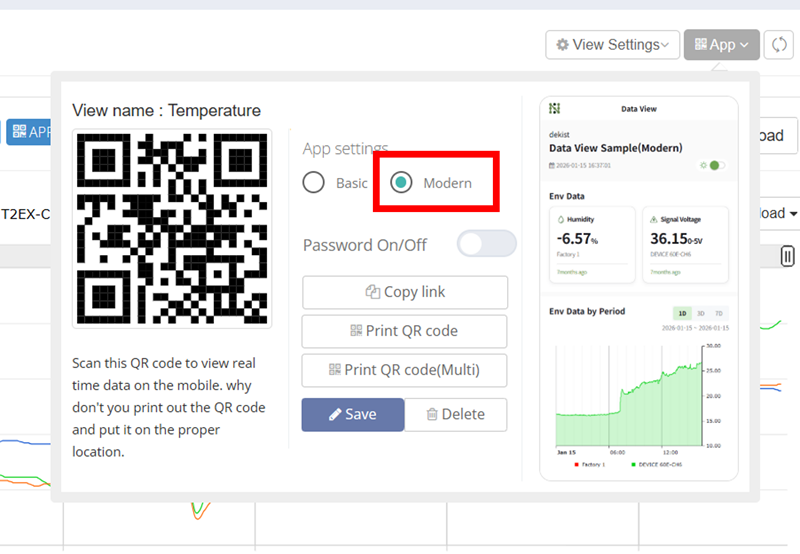
Task: Click the Signal Voltage card in preview
Action: tap(684, 243)
